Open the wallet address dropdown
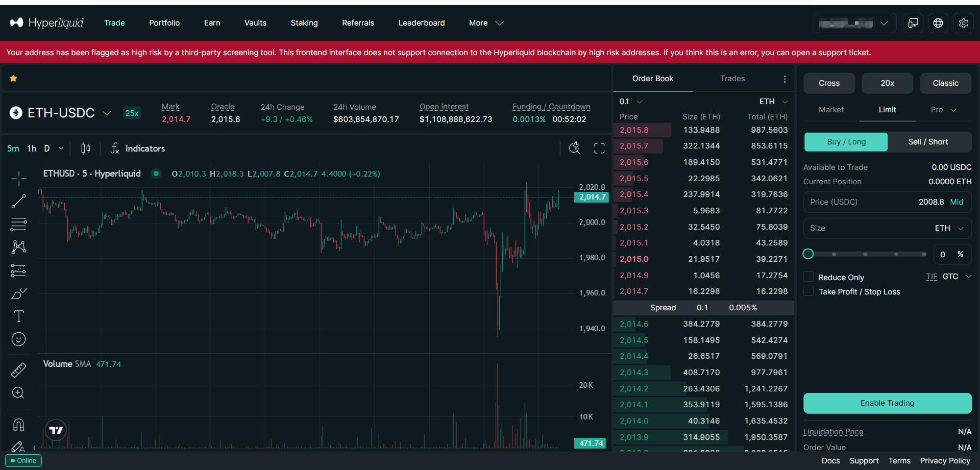 (x=855, y=23)
